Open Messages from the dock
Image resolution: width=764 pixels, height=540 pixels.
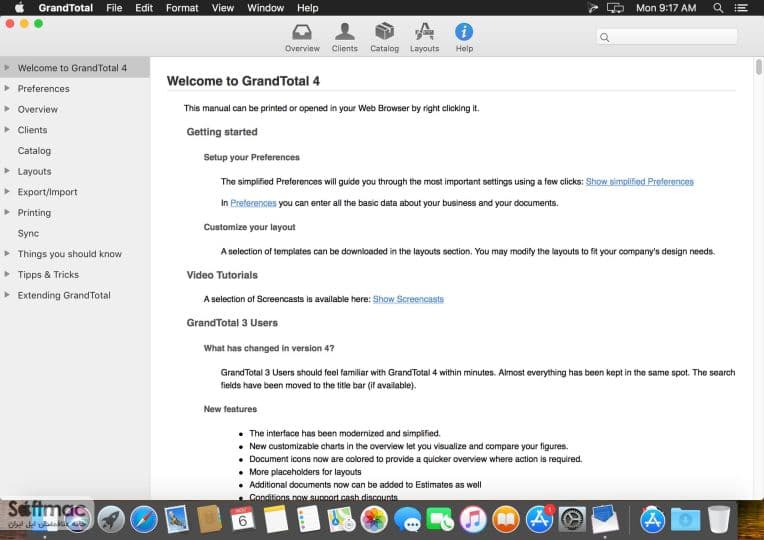coord(407,521)
